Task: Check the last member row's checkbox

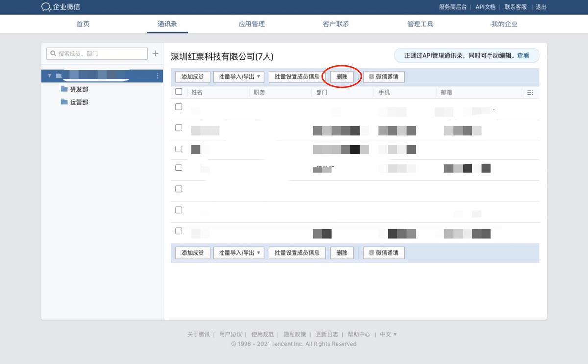Action: pos(179,231)
